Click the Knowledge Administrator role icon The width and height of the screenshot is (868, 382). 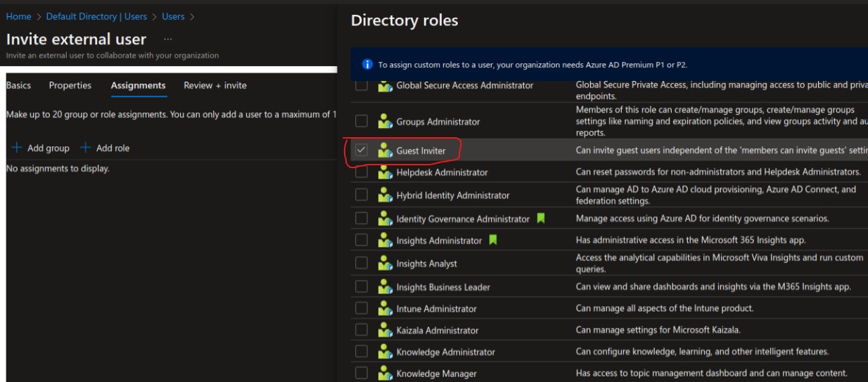(x=384, y=352)
